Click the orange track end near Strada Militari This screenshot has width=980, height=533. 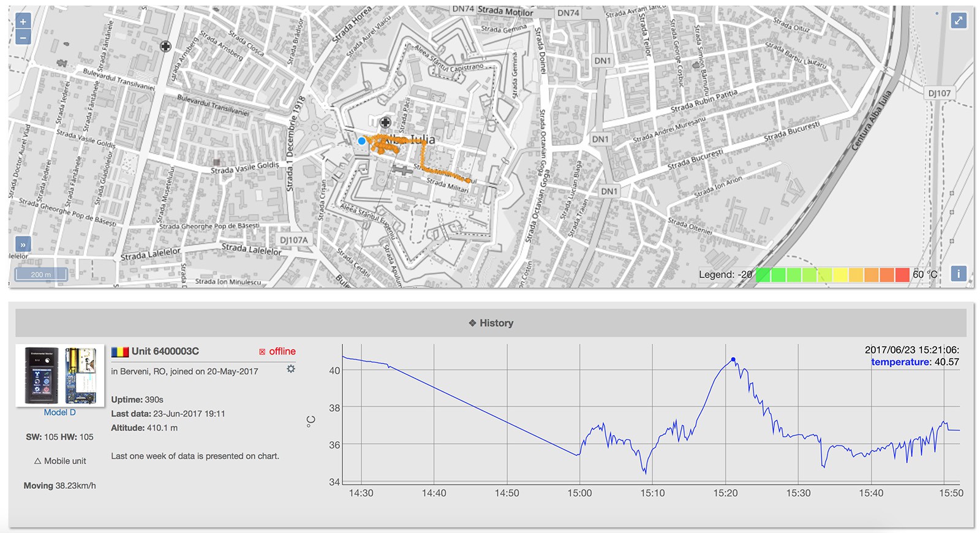tap(469, 181)
